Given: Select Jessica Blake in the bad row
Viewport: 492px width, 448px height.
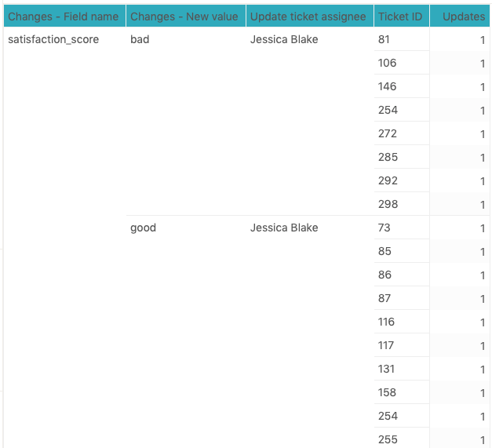Looking at the screenshot, I should [x=284, y=39].
